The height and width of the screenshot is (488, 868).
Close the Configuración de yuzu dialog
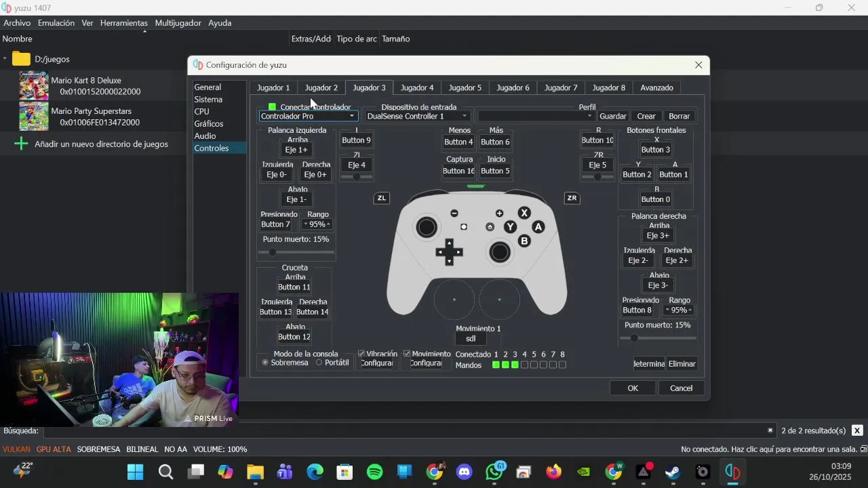(698, 65)
